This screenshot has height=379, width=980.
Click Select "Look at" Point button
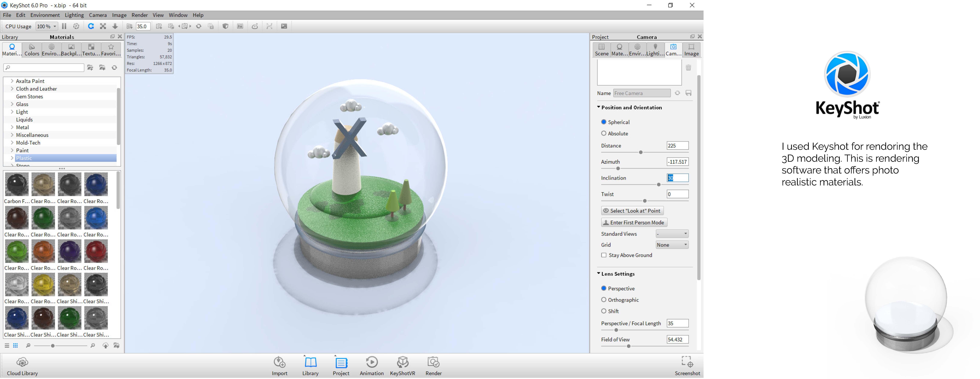point(632,211)
